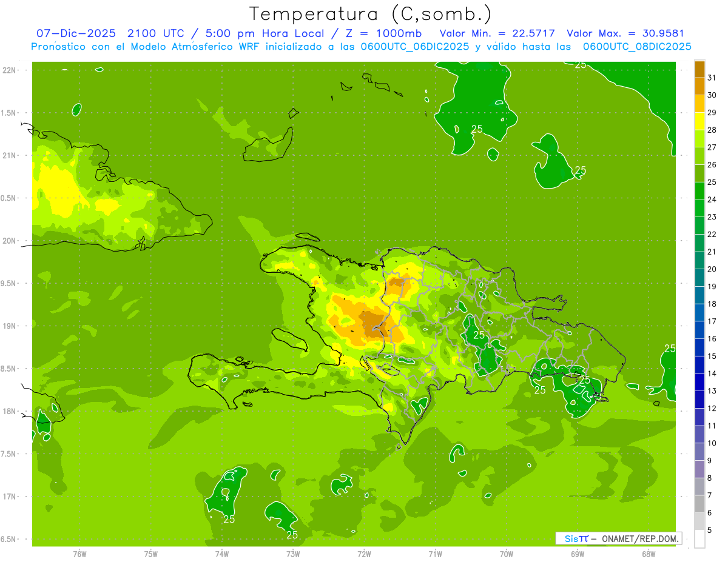This screenshot has height=562, width=728.
Task: Click the '21N' latitude axis label
Action: click(x=9, y=156)
